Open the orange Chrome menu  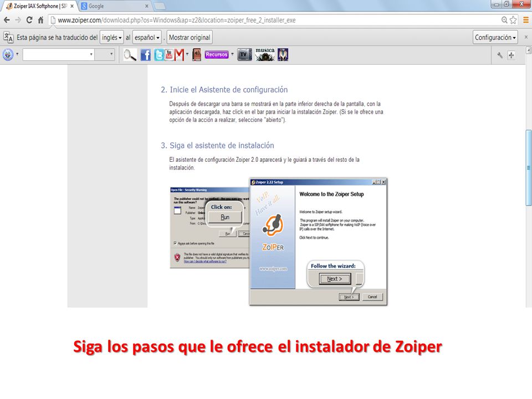pyautogui.click(x=526, y=20)
